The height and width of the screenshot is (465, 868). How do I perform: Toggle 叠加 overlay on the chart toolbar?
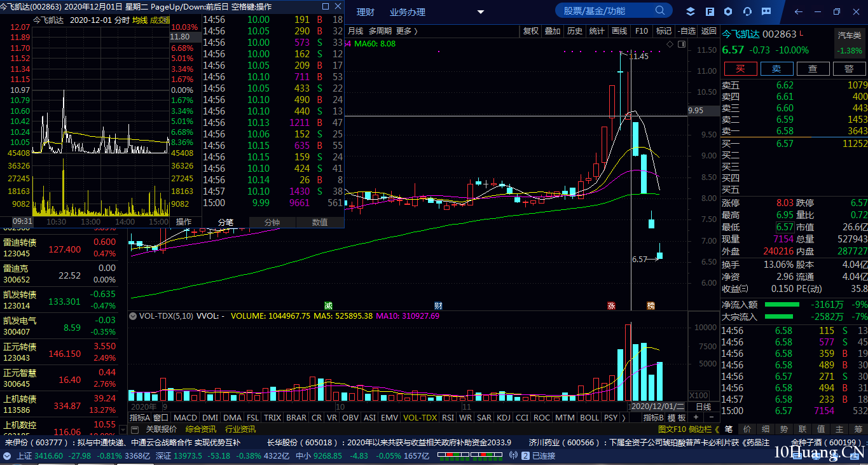point(553,31)
